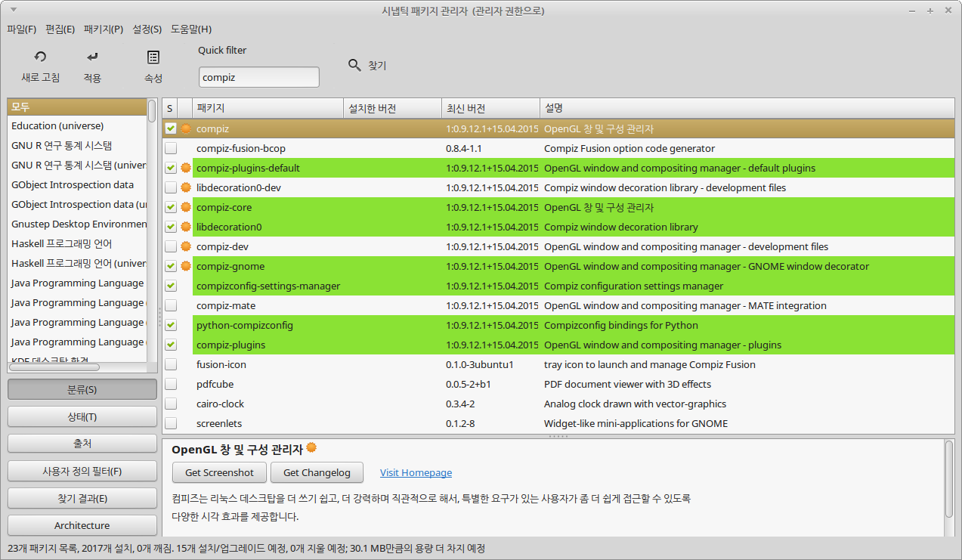This screenshot has height=560, width=962.
Task: Mark the compiz-fusion-bcop checkbox
Action: click(x=171, y=148)
